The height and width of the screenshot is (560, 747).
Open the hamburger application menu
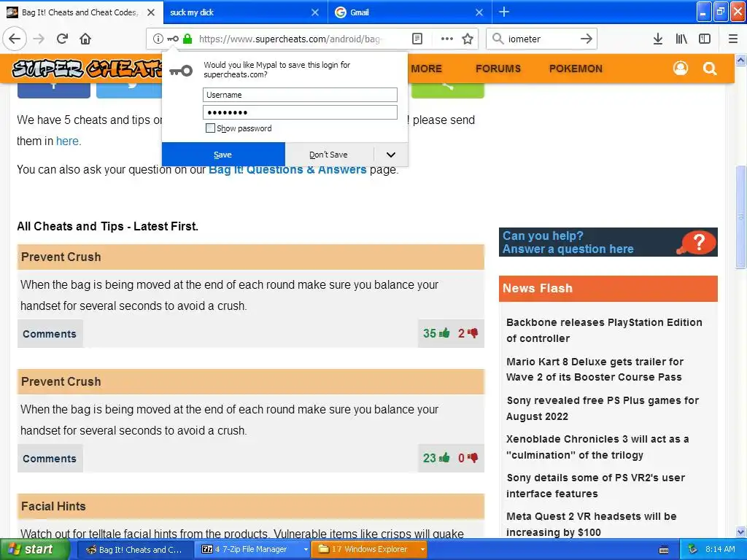point(733,39)
